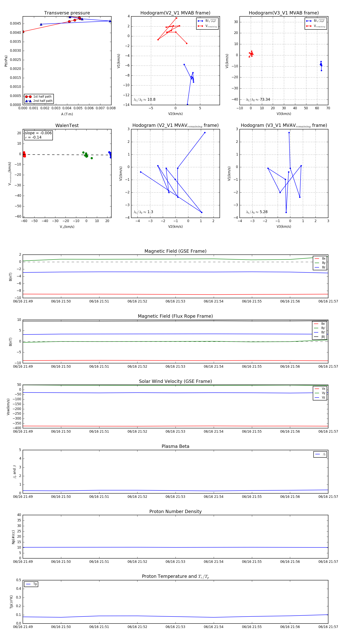Select the Bx' legend entry

(x=320, y=324)
